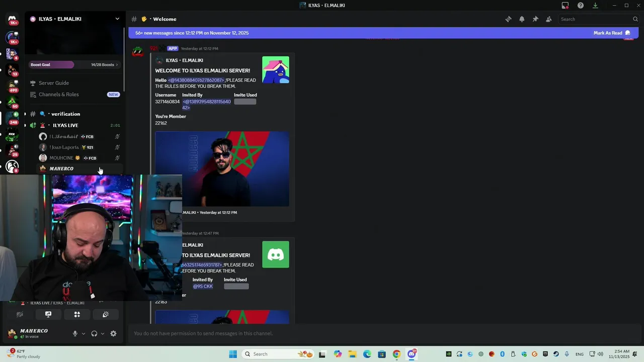644x362 pixels.
Task: Open the server with badge 248
Action: (x=12, y=118)
